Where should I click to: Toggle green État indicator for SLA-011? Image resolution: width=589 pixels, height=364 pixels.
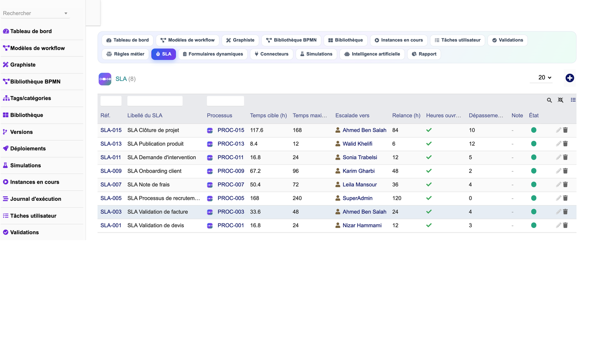[534, 157]
